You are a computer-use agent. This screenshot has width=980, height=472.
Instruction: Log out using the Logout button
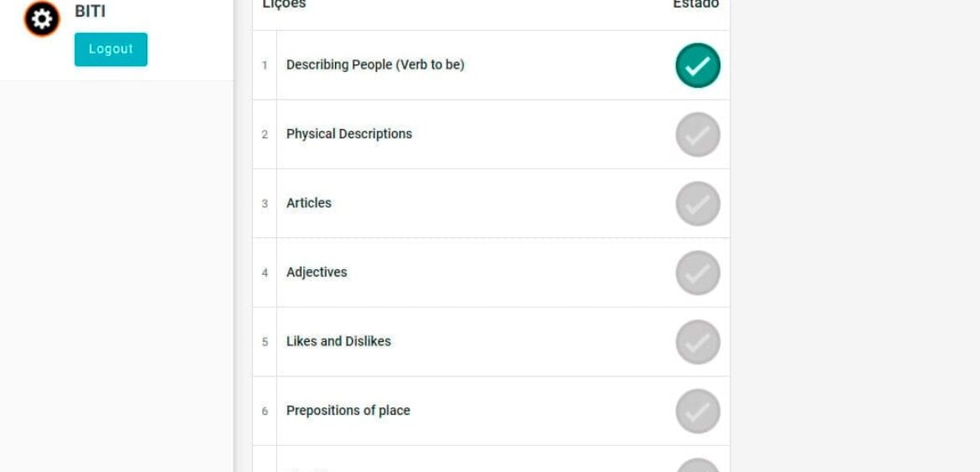(111, 49)
